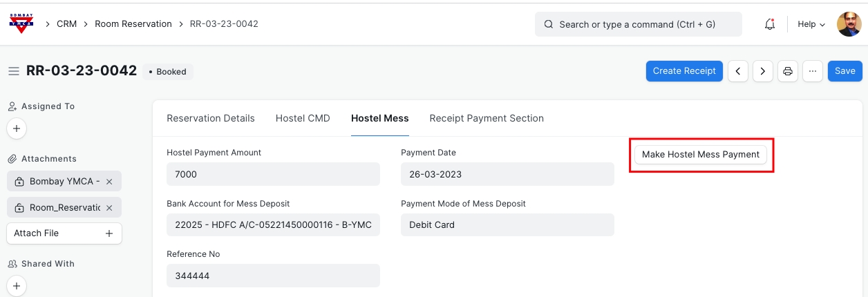Remove the Room_Reservation attachment
The height and width of the screenshot is (297, 868).
[109, 208]
